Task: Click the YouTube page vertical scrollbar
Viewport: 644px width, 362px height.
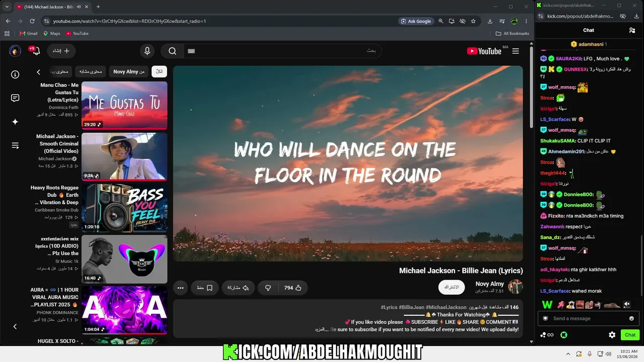Action: (532, 88)
